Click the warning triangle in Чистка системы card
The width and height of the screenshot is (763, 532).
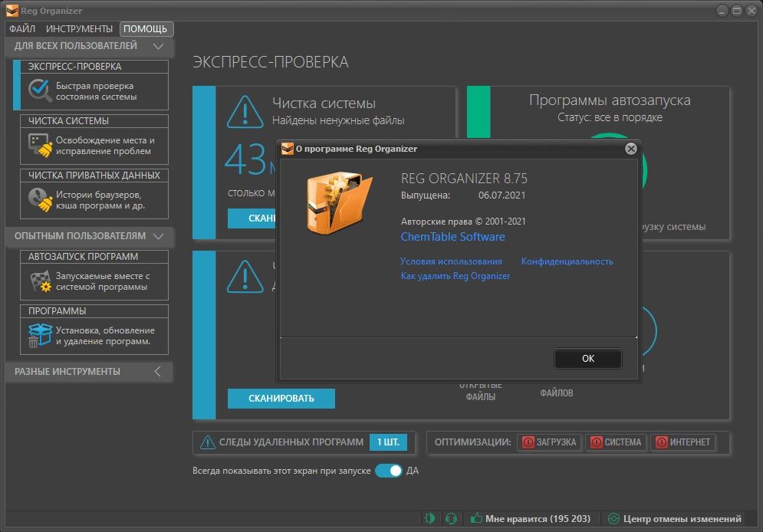pos(245,113)
